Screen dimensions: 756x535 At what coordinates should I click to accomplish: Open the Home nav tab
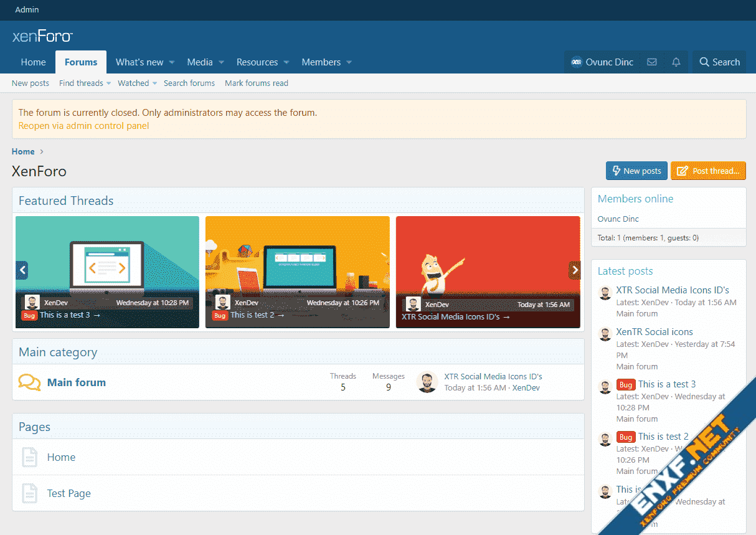pyautogui.click(x=34, y=62)
